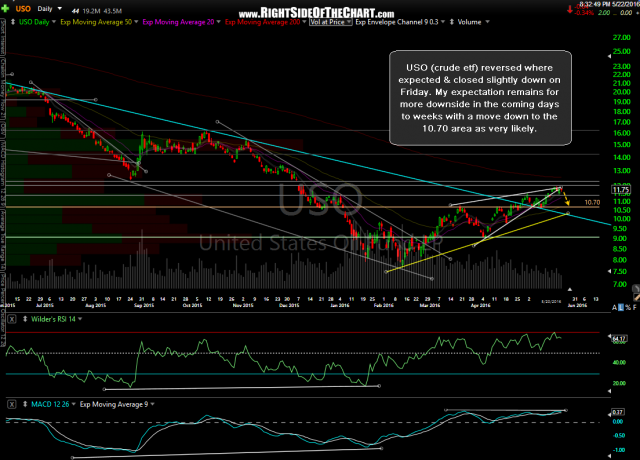
Task: Click the up-down arrows beside USO Daily
Action: coord(13,22)
